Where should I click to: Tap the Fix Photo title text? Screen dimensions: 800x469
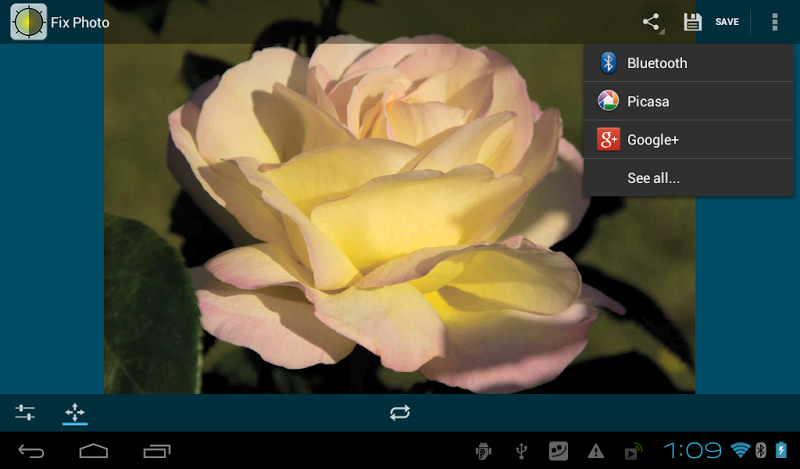pyautogui.click(x=80, y=22)
